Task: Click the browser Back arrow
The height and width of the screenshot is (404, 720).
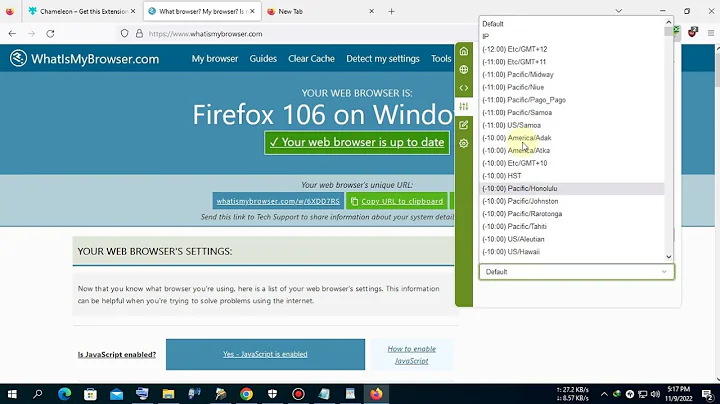Action: click(12, 34)
